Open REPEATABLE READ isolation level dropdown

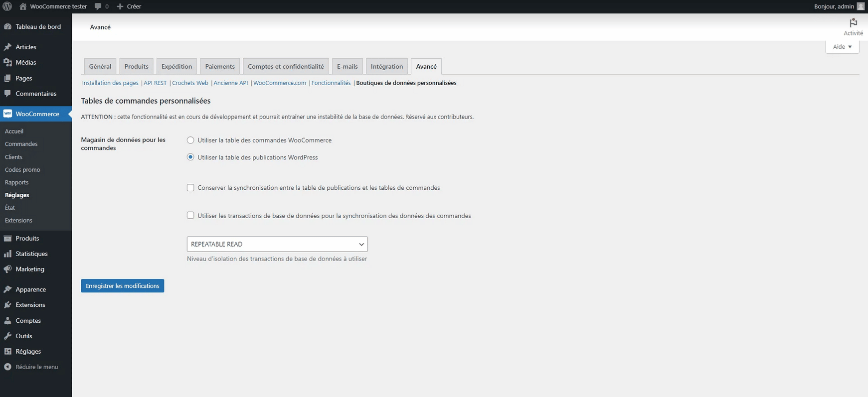coord(277,244)
